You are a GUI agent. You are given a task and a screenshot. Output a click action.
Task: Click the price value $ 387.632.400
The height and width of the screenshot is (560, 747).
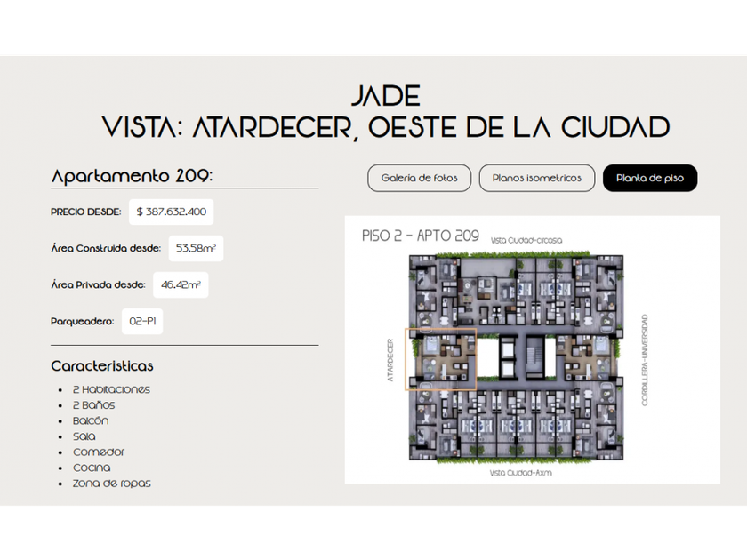coord(171,212)
